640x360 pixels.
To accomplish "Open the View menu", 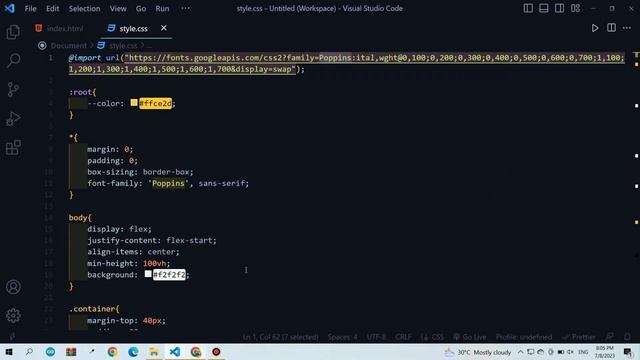I will point(118,9).
